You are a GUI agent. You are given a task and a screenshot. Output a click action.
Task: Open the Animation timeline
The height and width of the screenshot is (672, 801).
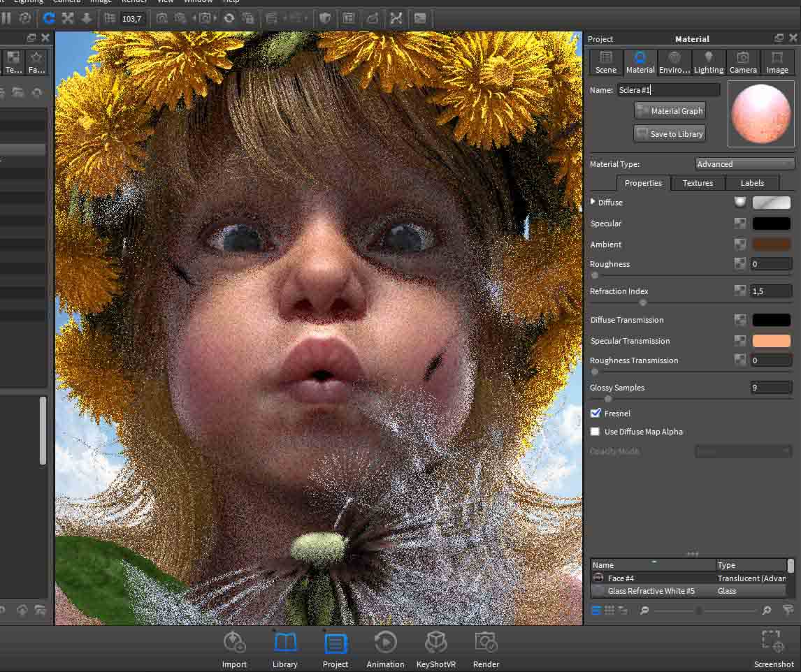[385, 650]
